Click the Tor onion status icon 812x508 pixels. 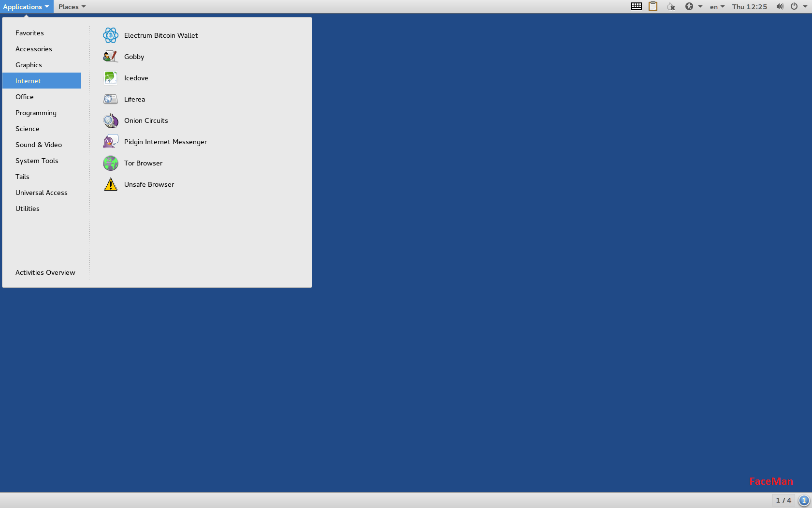tap(671, 6)
